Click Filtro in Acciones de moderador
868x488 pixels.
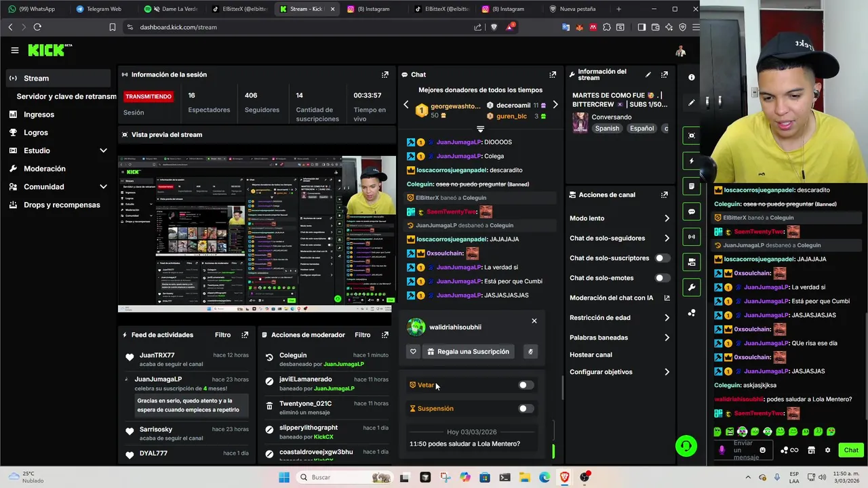[x=362, y=335]
